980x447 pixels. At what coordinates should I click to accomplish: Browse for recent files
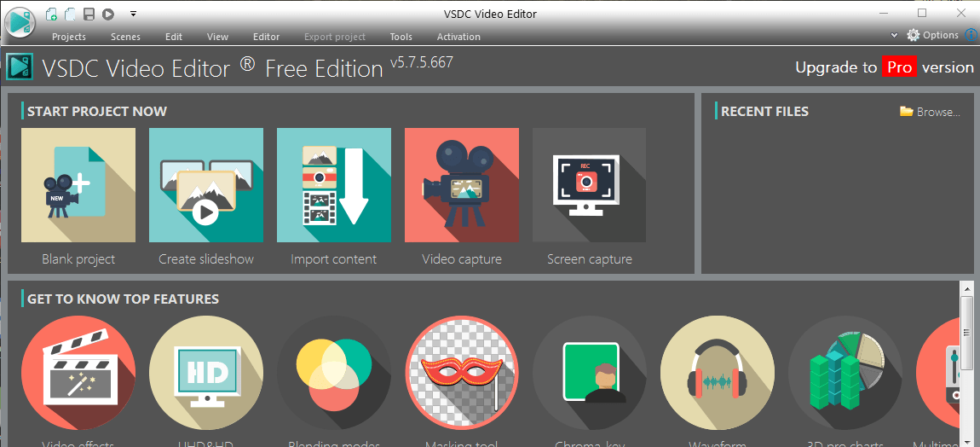(x=930, y=112)
